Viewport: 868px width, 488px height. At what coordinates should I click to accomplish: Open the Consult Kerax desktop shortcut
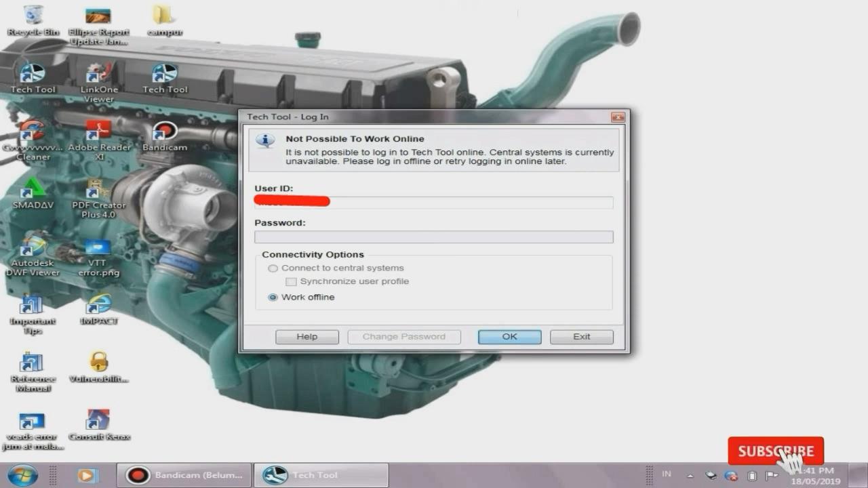99,425
